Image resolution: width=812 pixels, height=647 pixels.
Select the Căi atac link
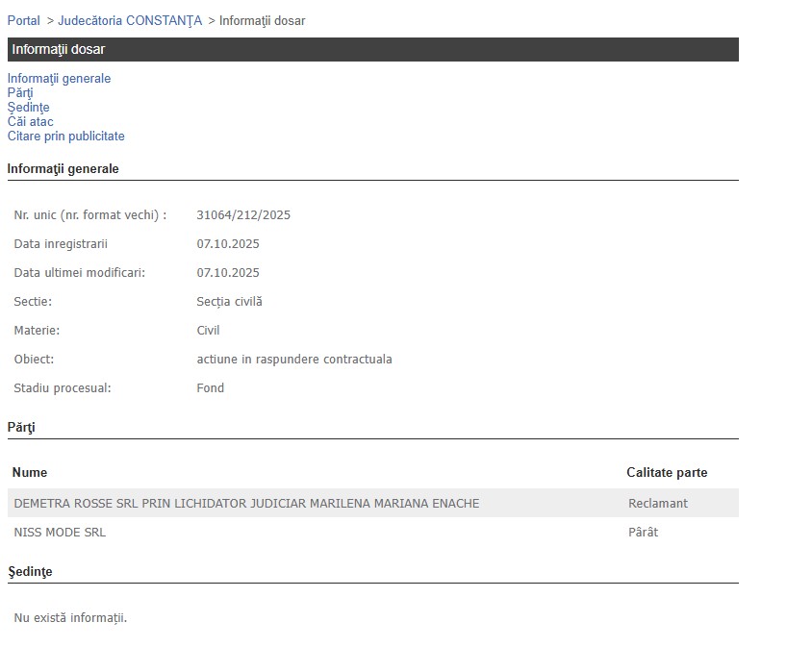(30, 122)
